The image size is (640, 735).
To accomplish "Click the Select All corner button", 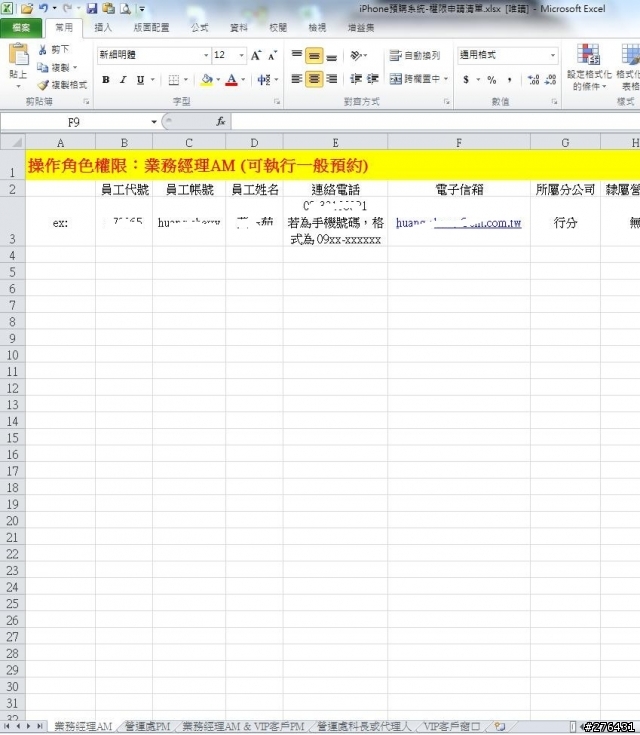I will click(x=13, y=142).
